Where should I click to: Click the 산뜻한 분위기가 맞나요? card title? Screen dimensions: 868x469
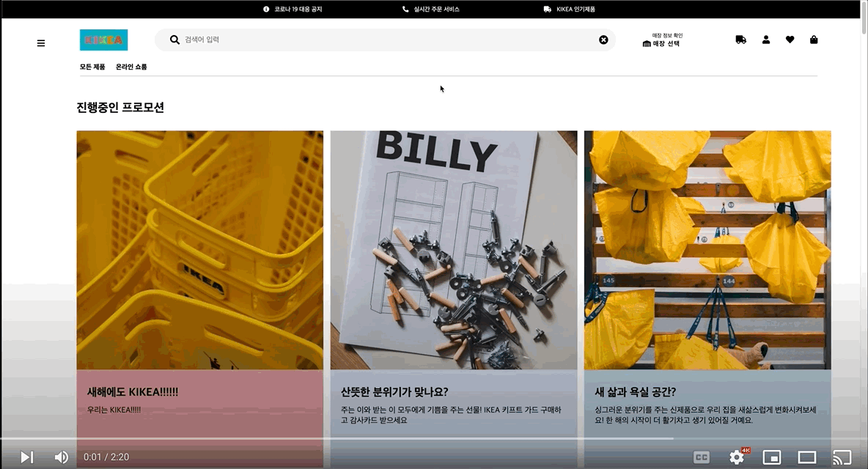(394, 392)
